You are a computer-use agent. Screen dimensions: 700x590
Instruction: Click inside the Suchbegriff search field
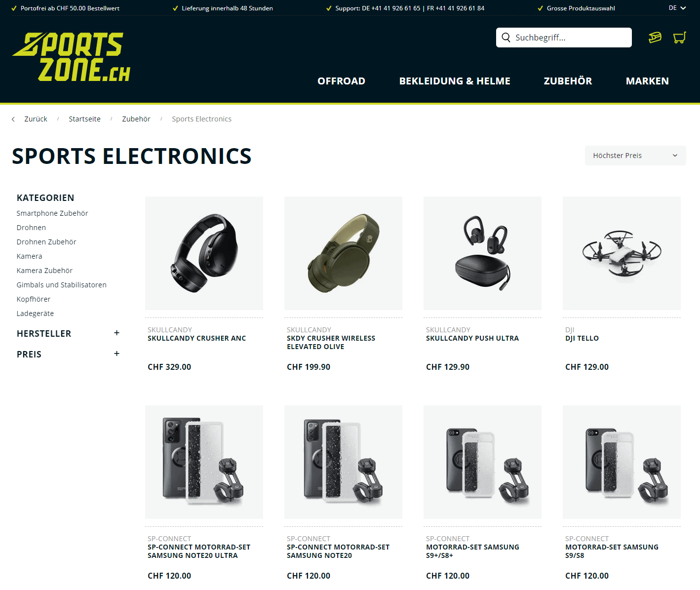[x=564, y=38]
